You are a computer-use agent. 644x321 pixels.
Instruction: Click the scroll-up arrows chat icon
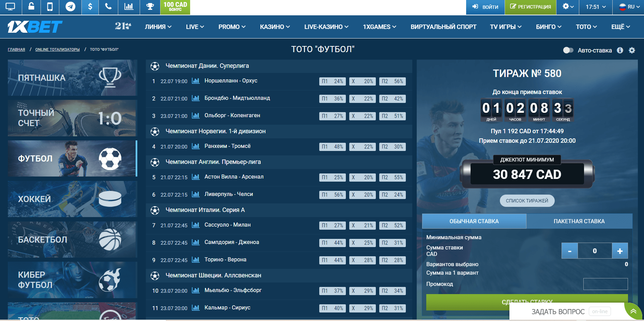633,311
